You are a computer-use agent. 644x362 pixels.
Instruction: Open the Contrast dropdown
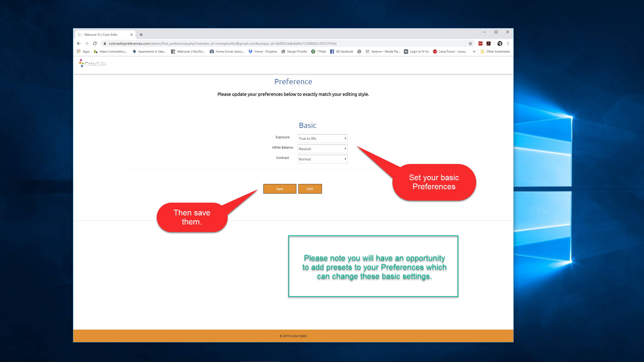pyautogui.click(x=323, y=159)
